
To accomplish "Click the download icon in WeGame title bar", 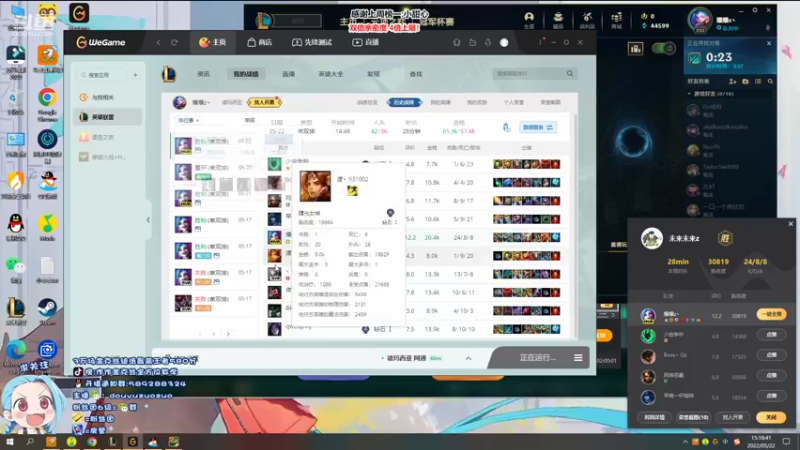I will click(488, 43).
